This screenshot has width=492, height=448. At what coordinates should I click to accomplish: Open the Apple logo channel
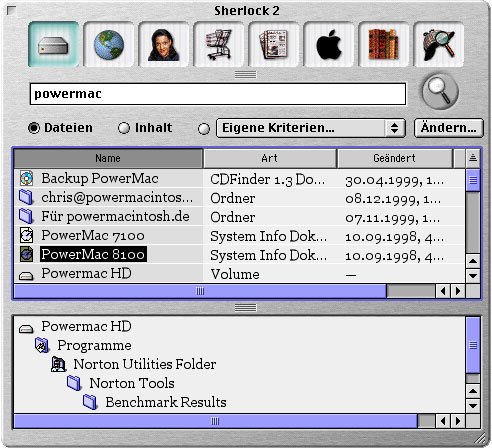pyautogui.click(x=329, y=44)
